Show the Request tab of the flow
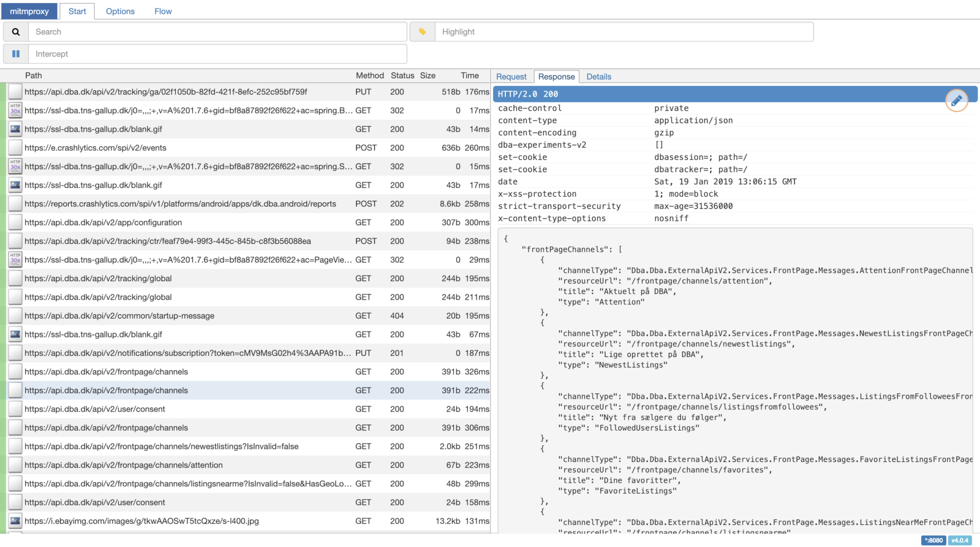The width and height of the screenshot is (980, 547). coord(511,77)
